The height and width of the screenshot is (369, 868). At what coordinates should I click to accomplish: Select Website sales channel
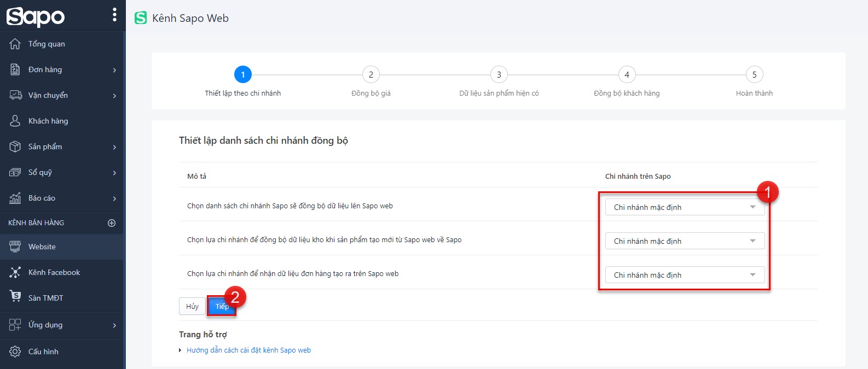[62, 247]
